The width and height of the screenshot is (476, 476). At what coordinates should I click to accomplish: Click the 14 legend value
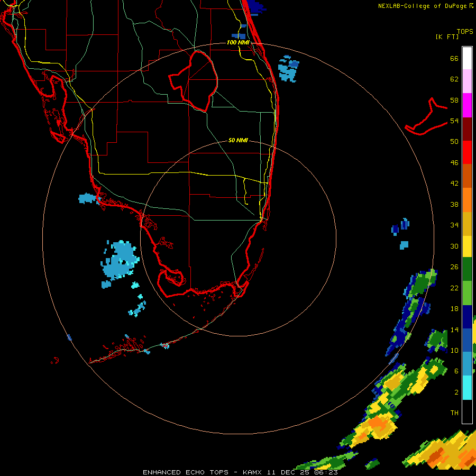click(x=454, y=329)
